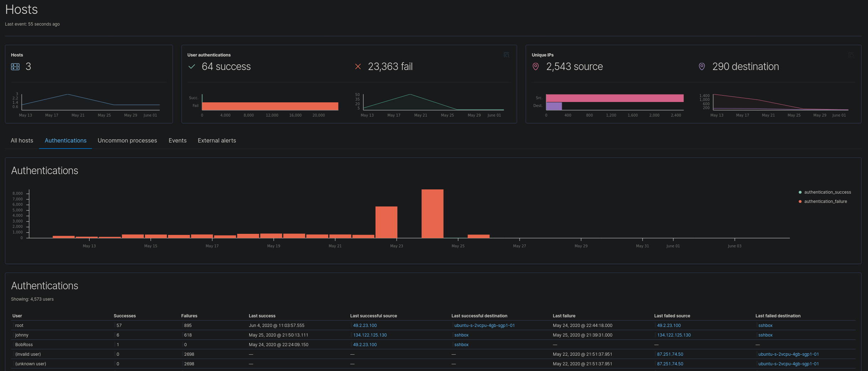Click the Last success column header
This screenshot has width=868, height=371.
tap(262, 316)
